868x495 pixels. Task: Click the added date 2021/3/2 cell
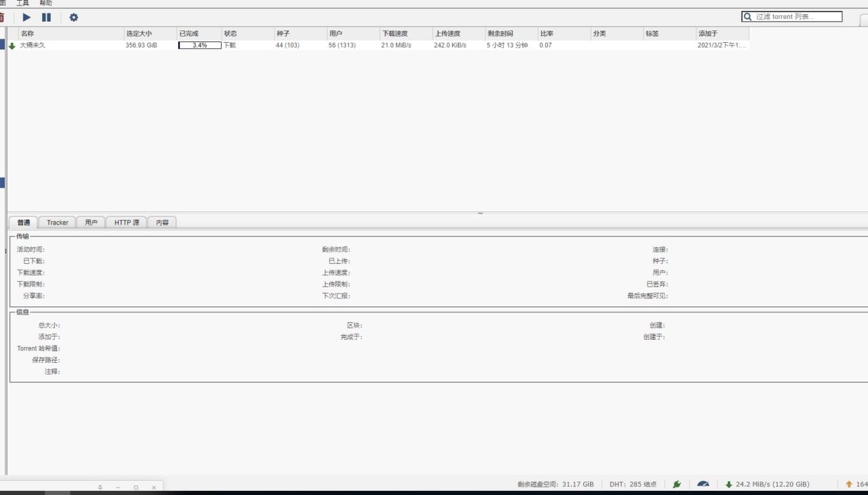pos(722,45)
